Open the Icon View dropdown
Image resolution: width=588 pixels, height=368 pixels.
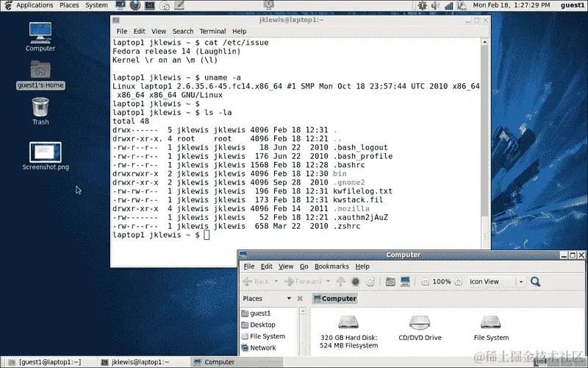(x=496, y=282)
